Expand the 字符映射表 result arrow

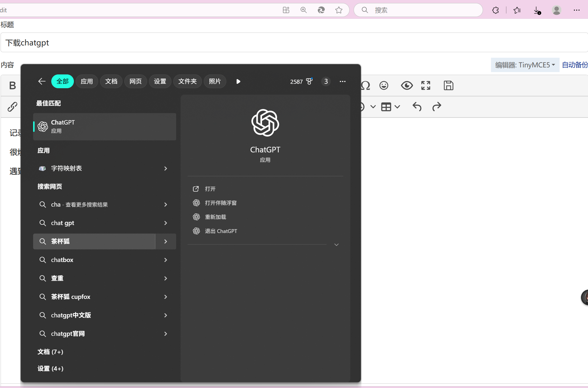[x=166, y=169]
